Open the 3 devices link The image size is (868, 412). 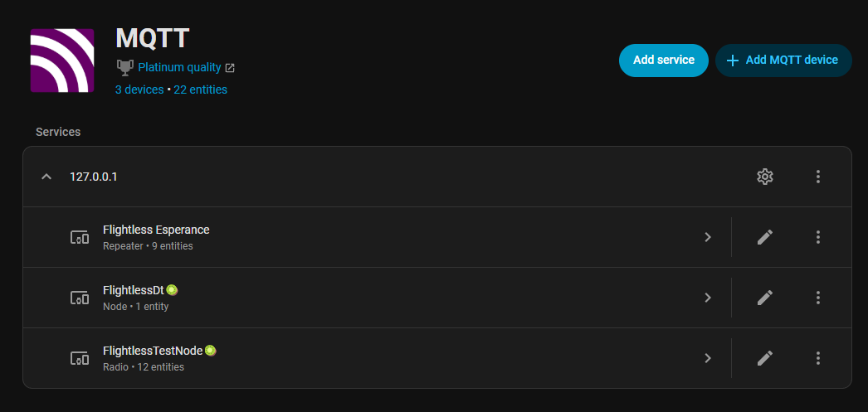(x=139, y=90)
